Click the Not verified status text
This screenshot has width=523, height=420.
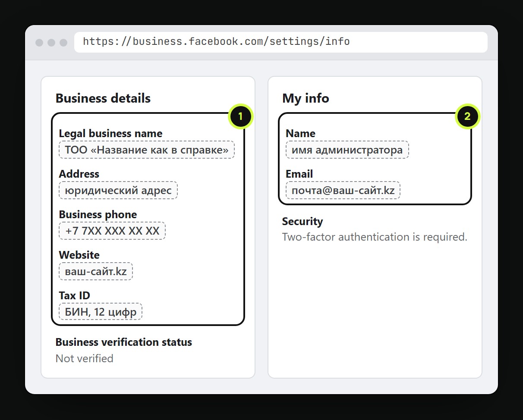click(85, 358)
